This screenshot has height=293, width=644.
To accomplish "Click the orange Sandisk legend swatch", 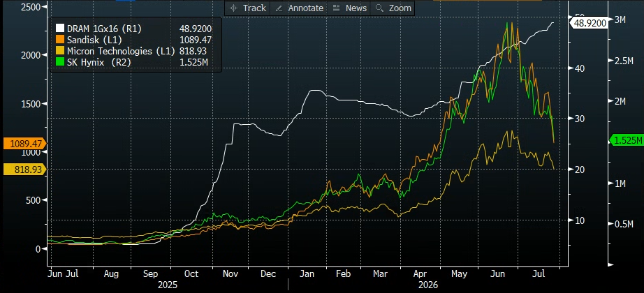I will point(60,39).
